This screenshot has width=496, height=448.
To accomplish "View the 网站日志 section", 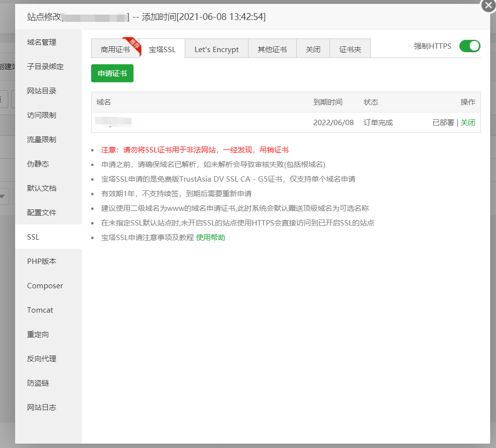I will tap(41, 408).
